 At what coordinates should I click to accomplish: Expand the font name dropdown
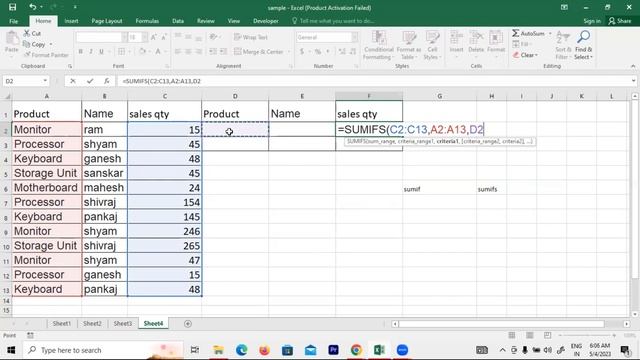point(124,37)
